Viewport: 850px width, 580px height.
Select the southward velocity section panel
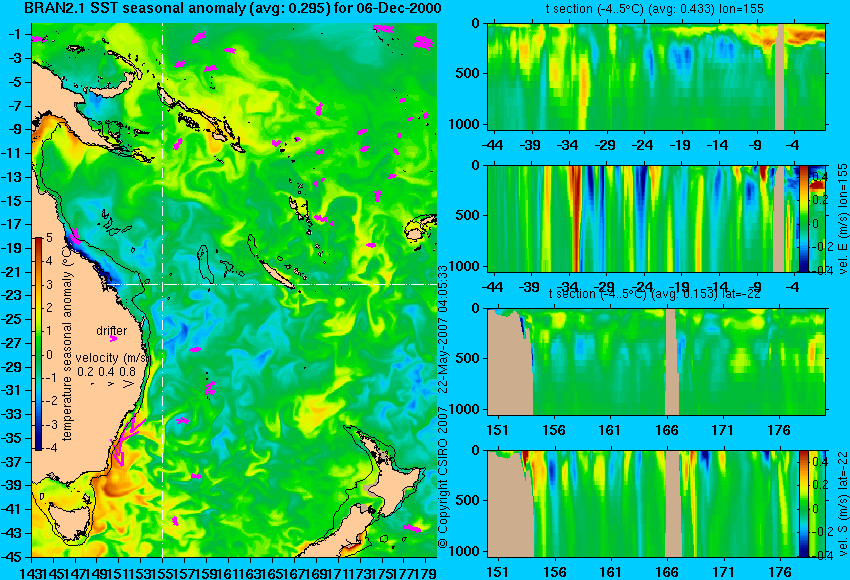point(643,504)
